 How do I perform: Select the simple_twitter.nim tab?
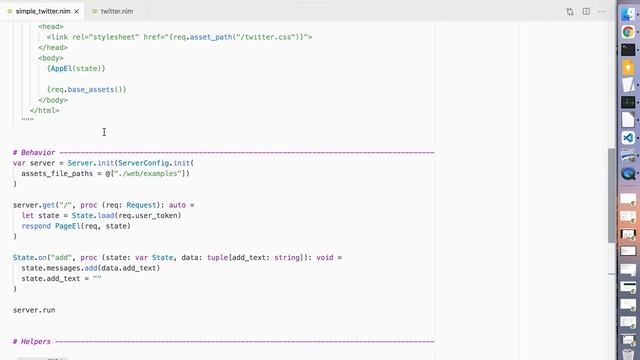point(42,11)
